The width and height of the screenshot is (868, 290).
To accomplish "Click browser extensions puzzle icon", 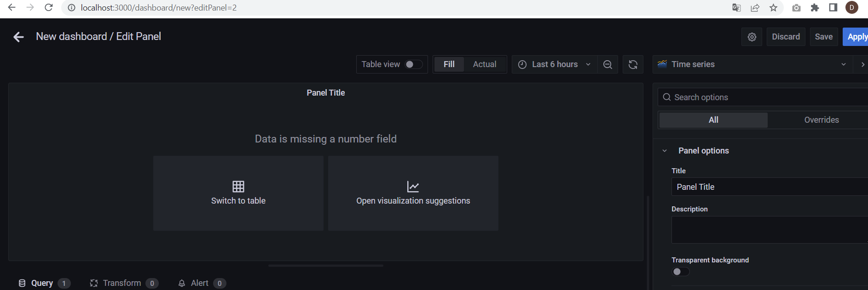I will point(815,8).
